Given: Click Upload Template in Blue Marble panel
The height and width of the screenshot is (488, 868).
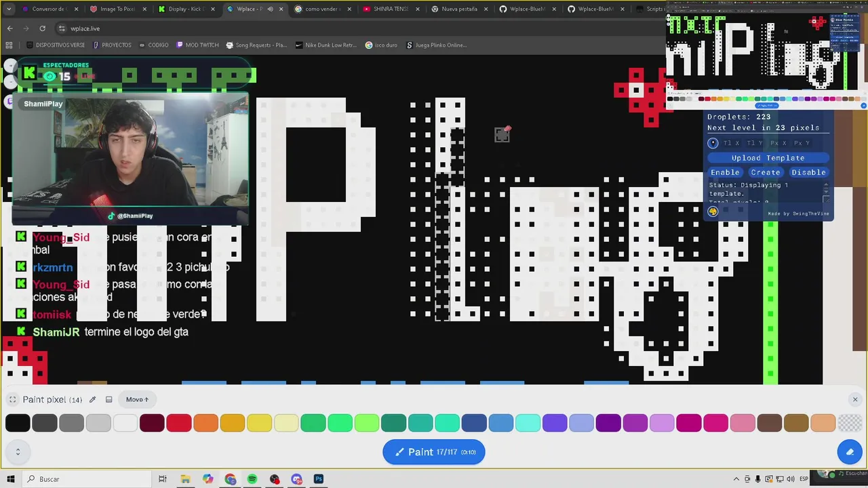Looking at the screenshot, I should (768, 158).
